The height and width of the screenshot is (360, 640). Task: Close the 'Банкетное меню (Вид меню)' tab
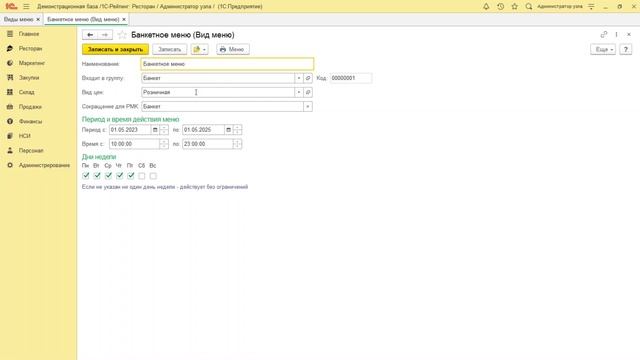click(x=124, y=19)
